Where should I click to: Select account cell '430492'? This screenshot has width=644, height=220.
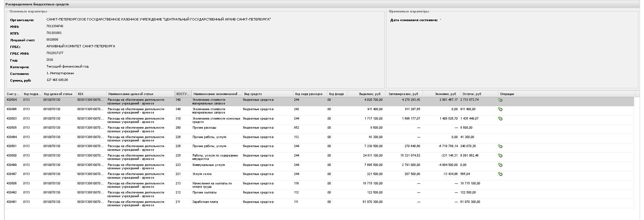click(x=12, y=192)
